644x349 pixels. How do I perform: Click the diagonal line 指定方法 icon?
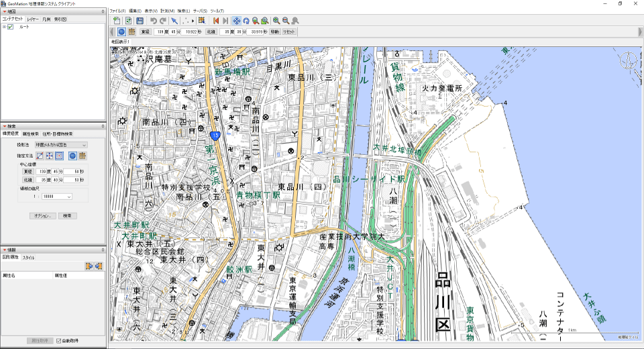pos(40,156)
